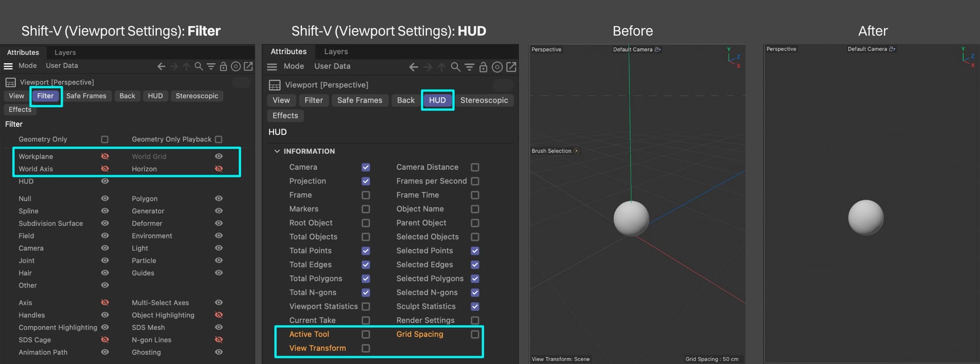Image resolution: width=980 pixels, height=364 pixels.
Task: Toggle Polygon visibility eye
Action: pos(219,198)
